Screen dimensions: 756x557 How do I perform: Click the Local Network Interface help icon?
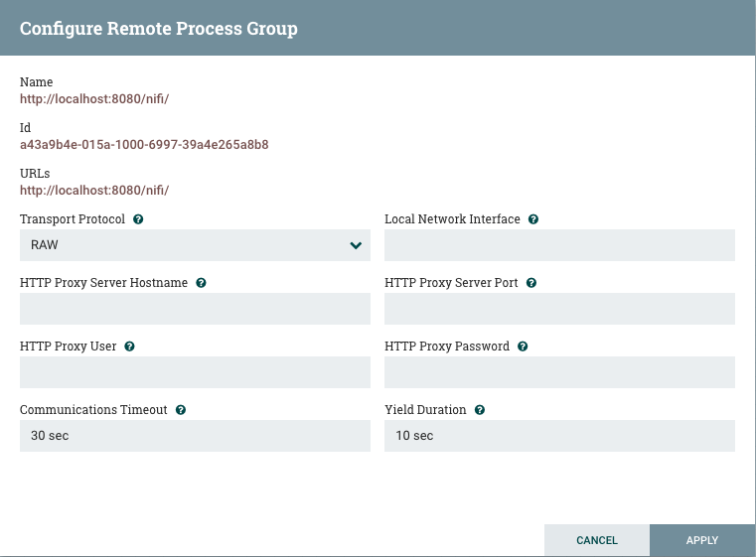(x=533, y=219)
